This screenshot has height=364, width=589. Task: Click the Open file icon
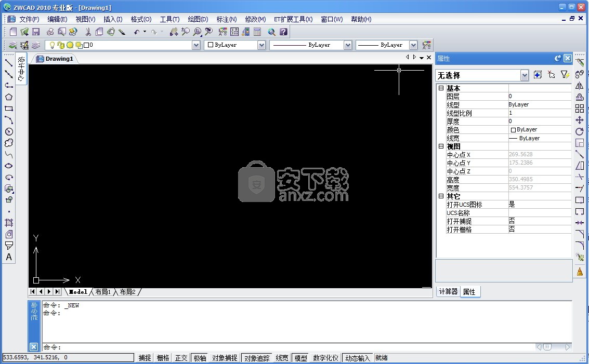[24, 32]
